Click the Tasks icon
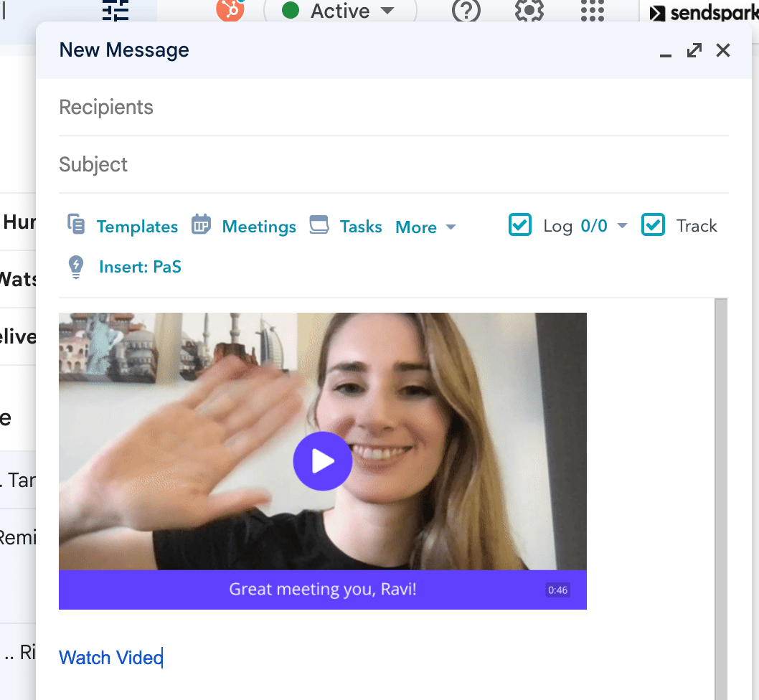This screenshot has height=700, width=759. coord(319,224)
